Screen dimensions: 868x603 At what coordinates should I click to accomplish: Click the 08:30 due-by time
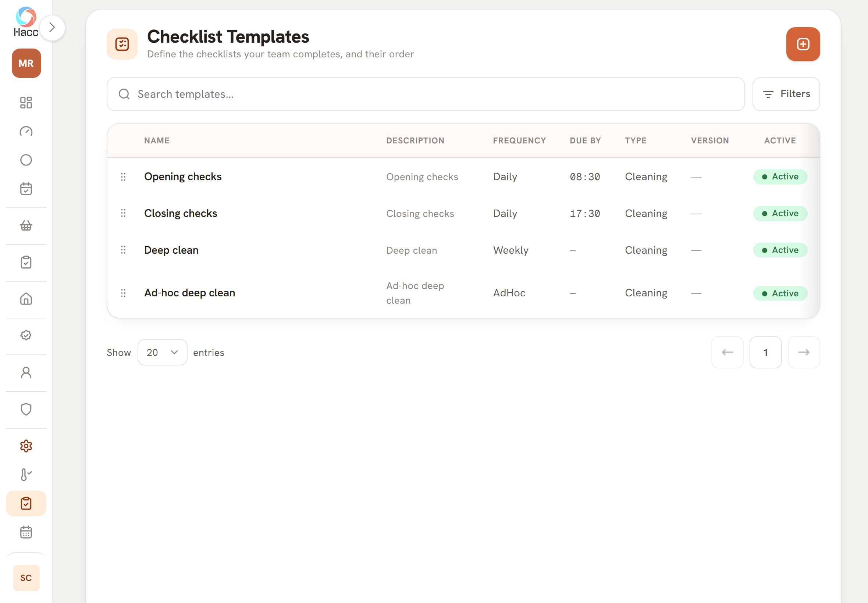(584, 177)
